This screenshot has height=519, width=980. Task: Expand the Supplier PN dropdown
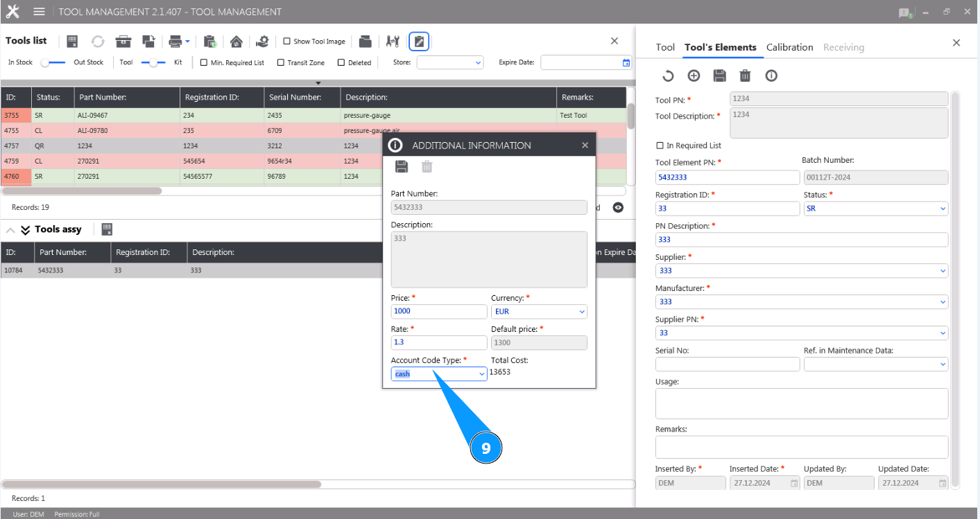pos(802,333)
